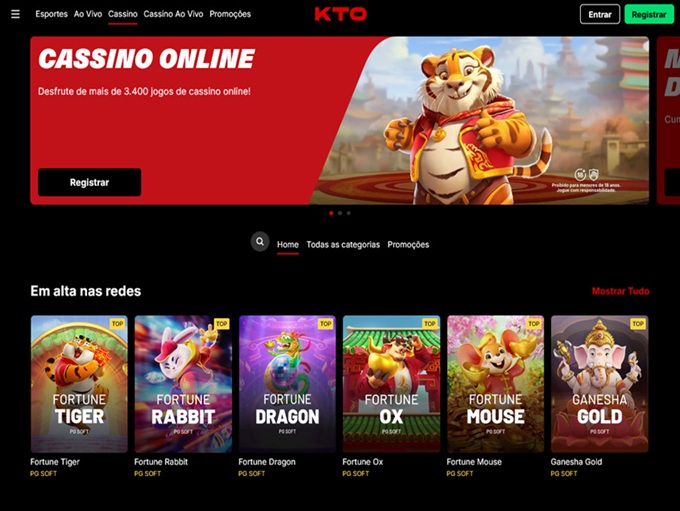The width and height of the screenshot is (680, 511).
Task: Open the Esportes menu item
Action: tap(52, 14)
